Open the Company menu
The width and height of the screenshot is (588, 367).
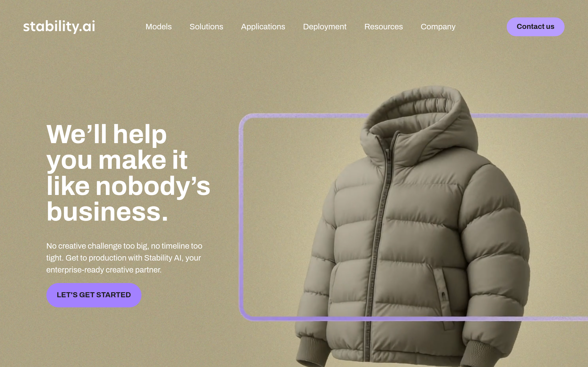[x=438, y=27]
